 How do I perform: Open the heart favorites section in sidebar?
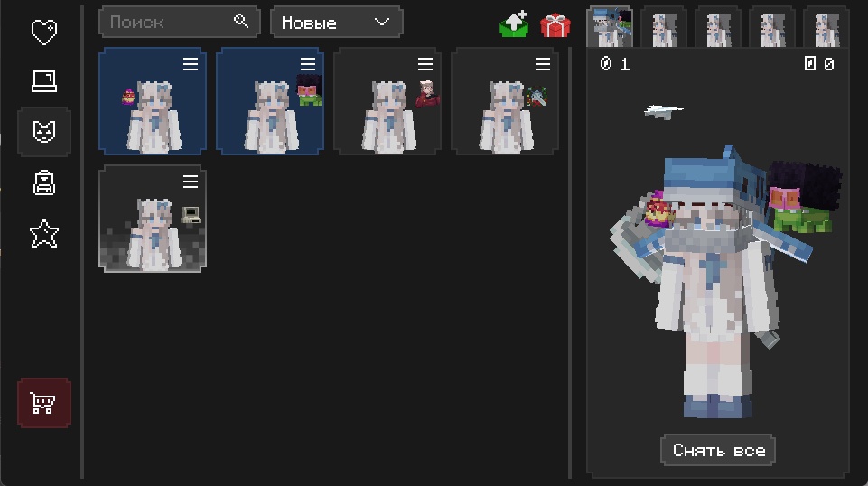pyautogui.click(x=43, y=32)
